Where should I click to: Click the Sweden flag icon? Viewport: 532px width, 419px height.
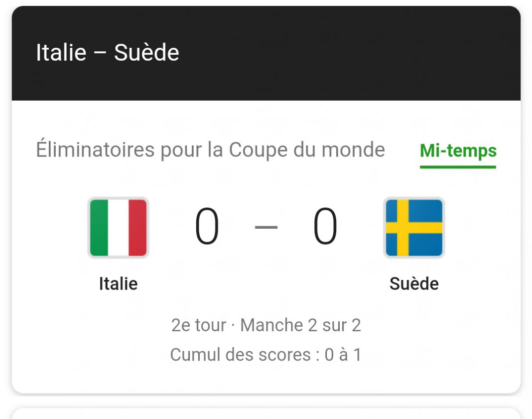point(414,228)
